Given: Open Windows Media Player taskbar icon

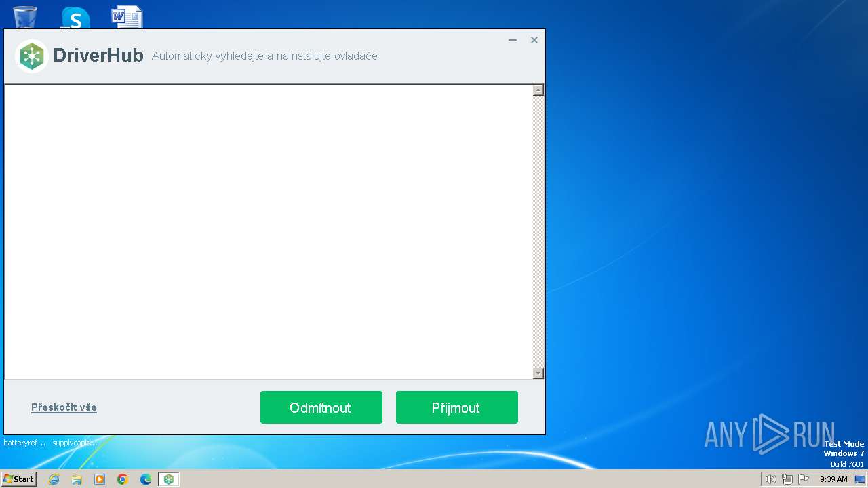Looking at the screenshot, I should (x=100, y=479).
